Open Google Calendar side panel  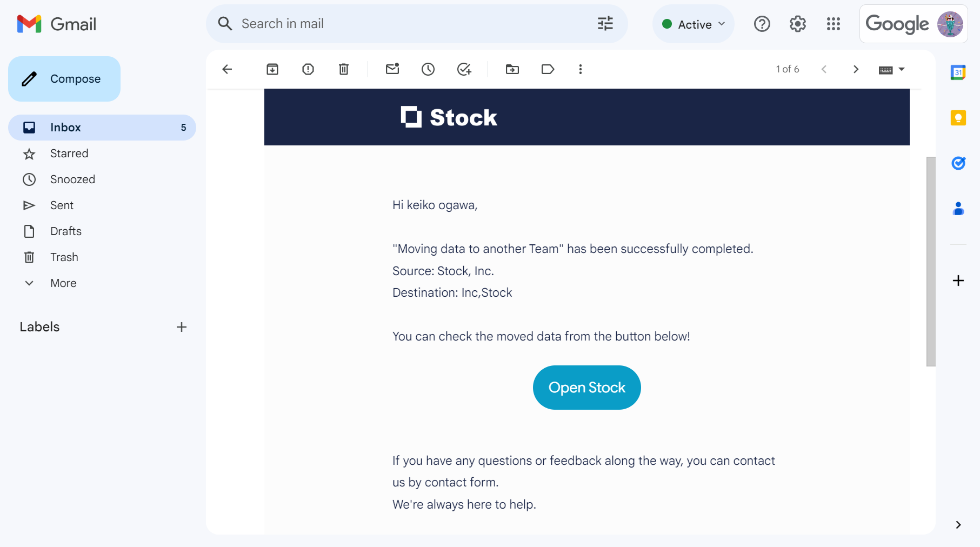pyautogui.click(x=957, y=72)
